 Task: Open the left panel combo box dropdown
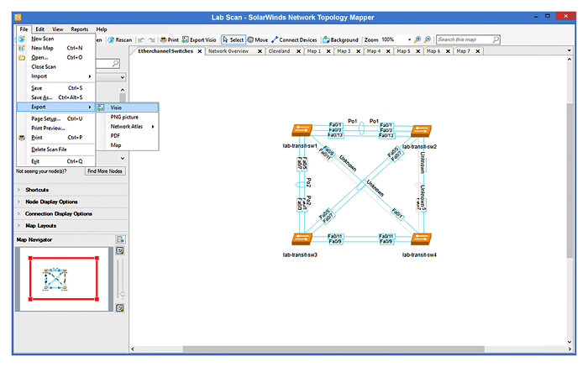(x=123, y=77)
